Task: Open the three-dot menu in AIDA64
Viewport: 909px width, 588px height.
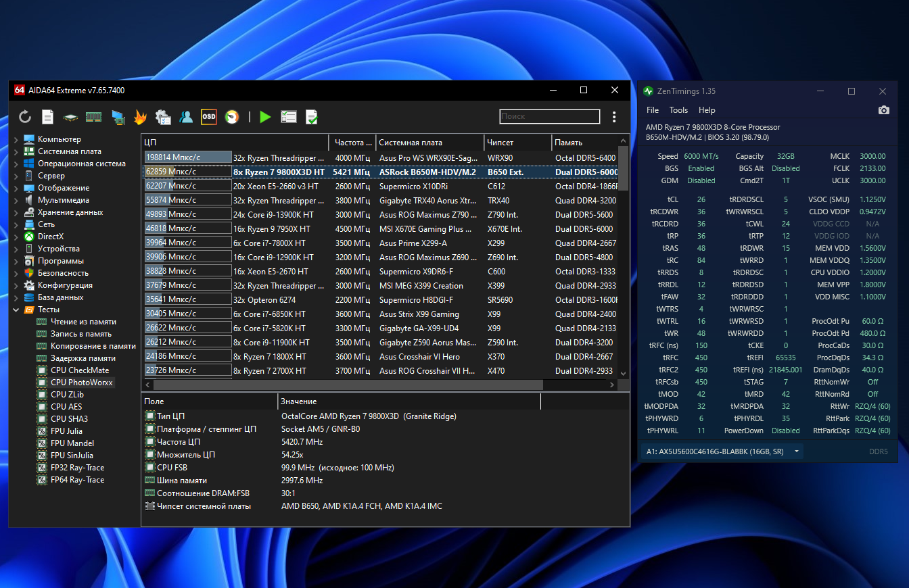Action: (x=614, y=117)
